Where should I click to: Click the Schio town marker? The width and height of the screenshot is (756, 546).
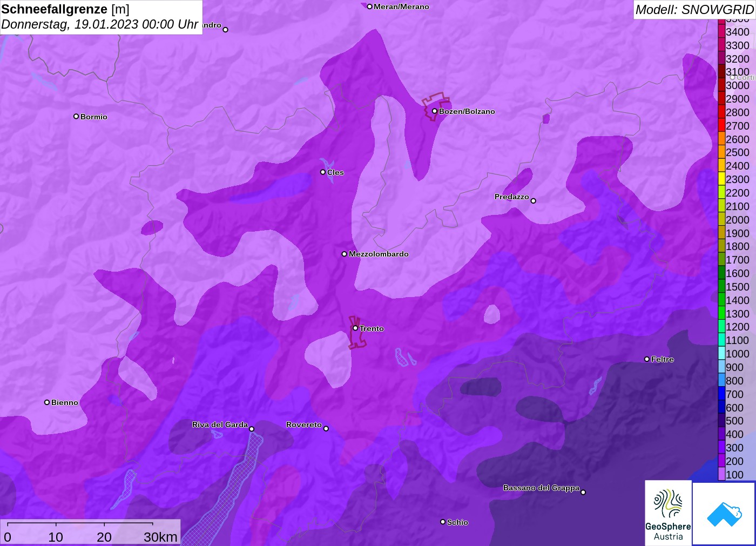tap(443, 522)
